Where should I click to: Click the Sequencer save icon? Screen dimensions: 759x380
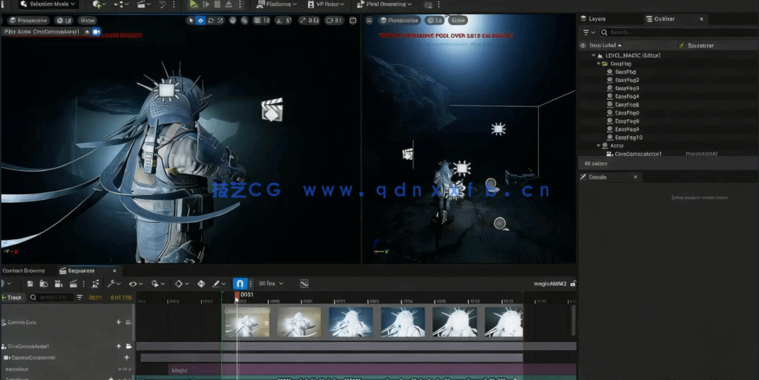pos(30,284)
